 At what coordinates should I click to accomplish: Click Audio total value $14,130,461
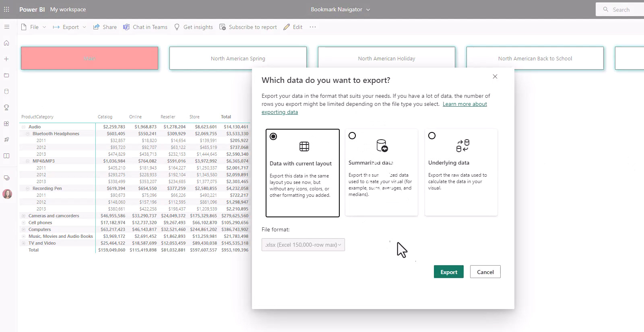tap(236, 127)
